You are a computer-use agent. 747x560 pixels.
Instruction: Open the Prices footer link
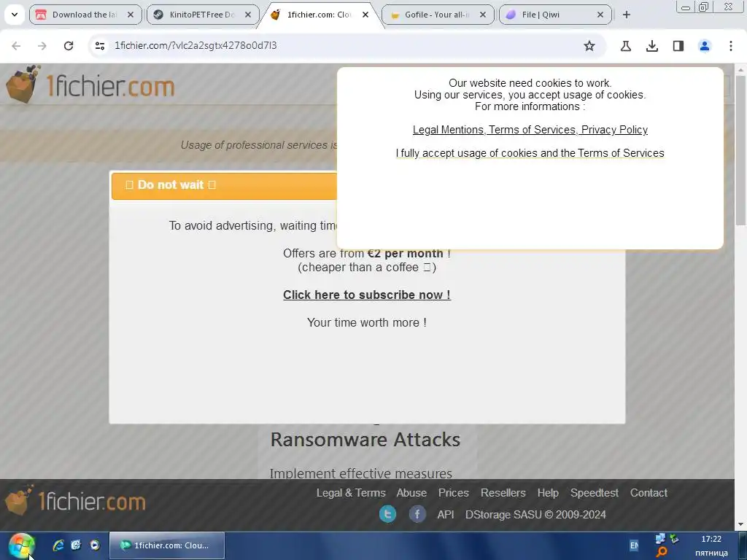click(454, 493)
